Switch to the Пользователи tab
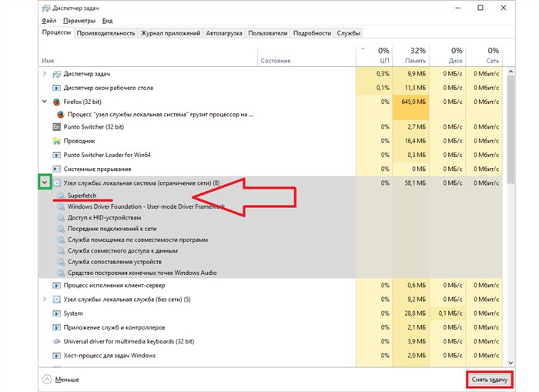Image resolution: width=539 pixels, height=392 pixels. click(x=267, y=33)
